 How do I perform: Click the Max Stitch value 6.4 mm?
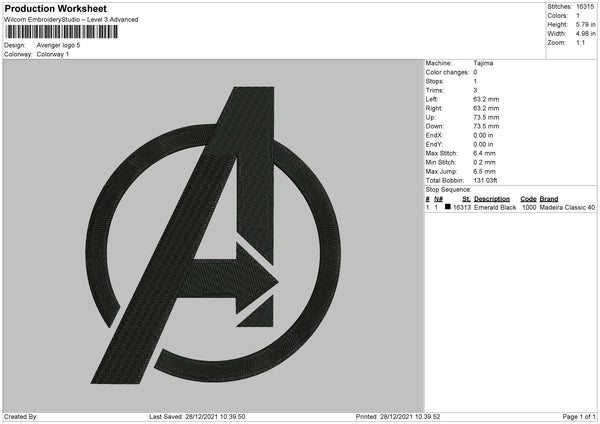(x=484, y=153)
